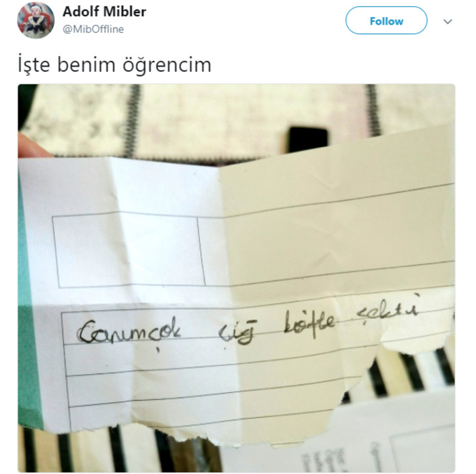Open the @MibOffline handle link

[93, 29]
